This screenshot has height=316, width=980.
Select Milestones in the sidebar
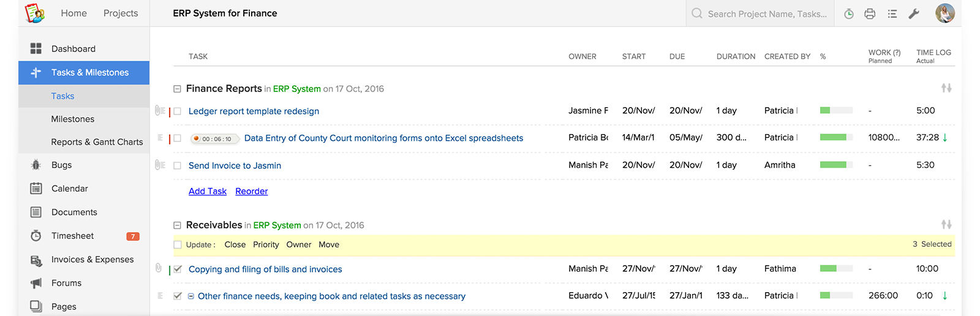click(x=73, y=119)
